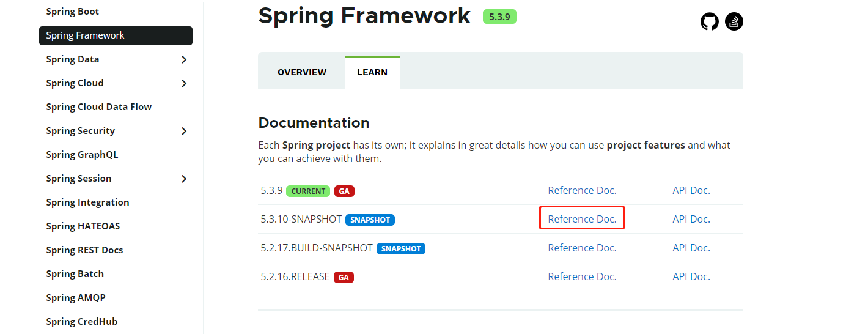
Task: Click the GA badge beside 5.3.9
Action: [x=344, y=191]
